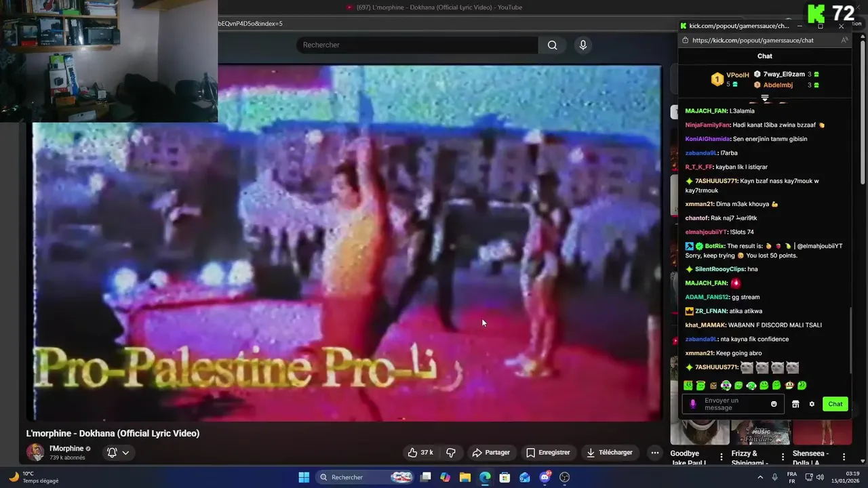Click YouTube page scrollbar down arrow
868x488 pixels.
point(863,461)
